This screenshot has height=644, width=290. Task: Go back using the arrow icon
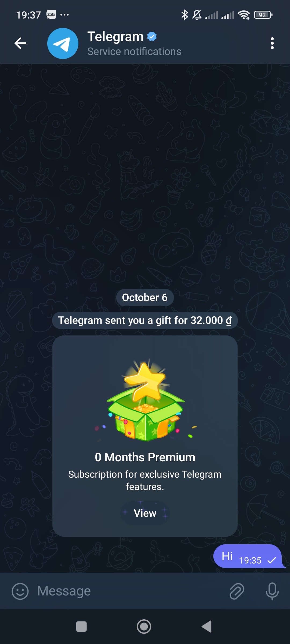[x=20, y=43]
